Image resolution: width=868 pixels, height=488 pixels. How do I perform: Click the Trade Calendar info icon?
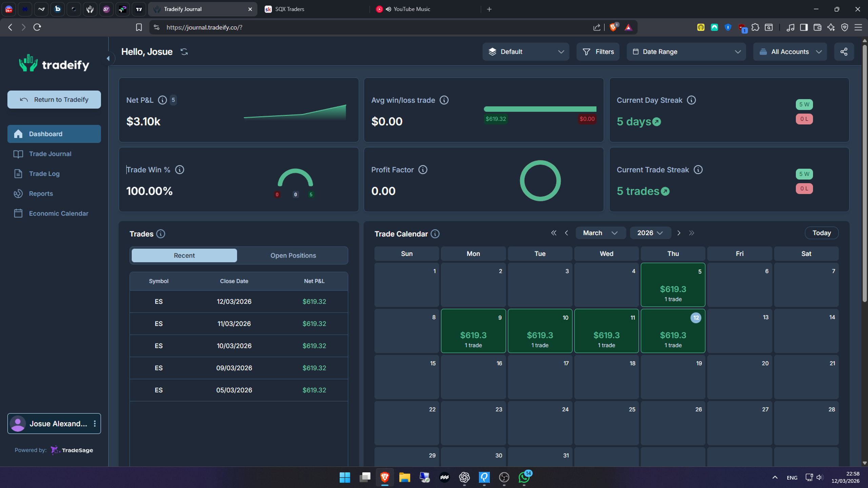[x=435, y=234]
